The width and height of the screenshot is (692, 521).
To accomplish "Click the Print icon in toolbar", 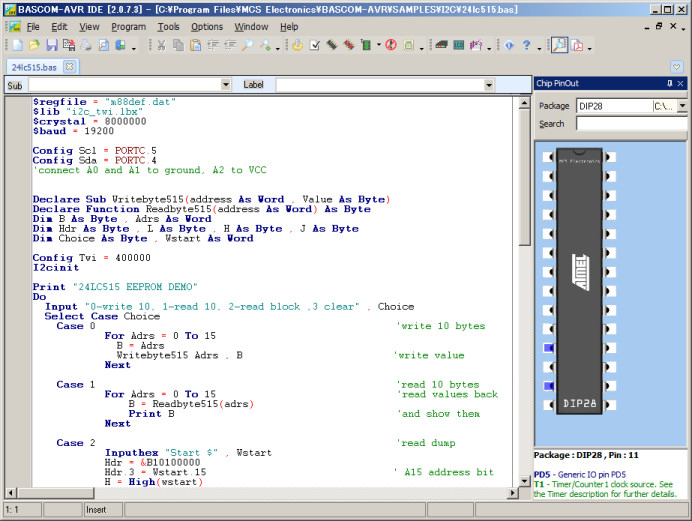I will [x=86, y=45].
